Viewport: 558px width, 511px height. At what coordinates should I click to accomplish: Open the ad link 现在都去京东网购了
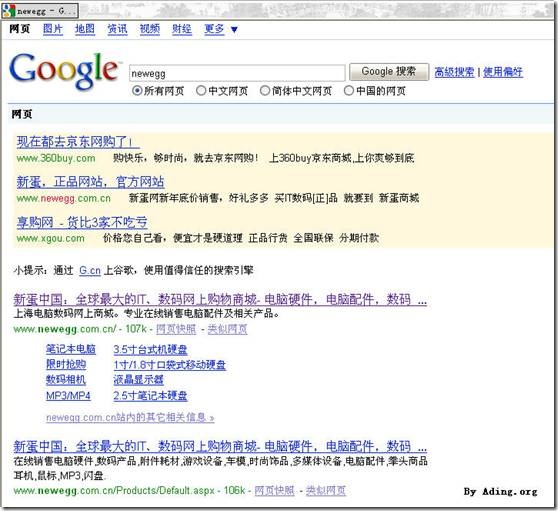[x=78, y=142]
